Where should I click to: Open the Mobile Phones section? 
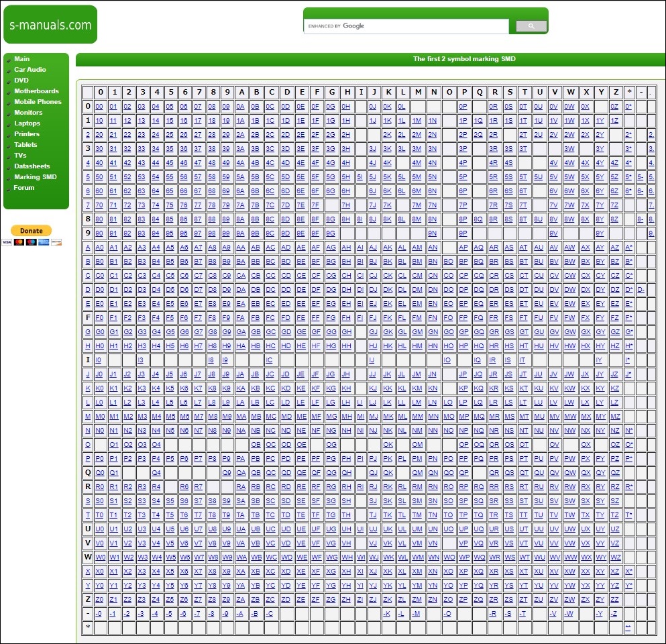click(x=38, y=101)
